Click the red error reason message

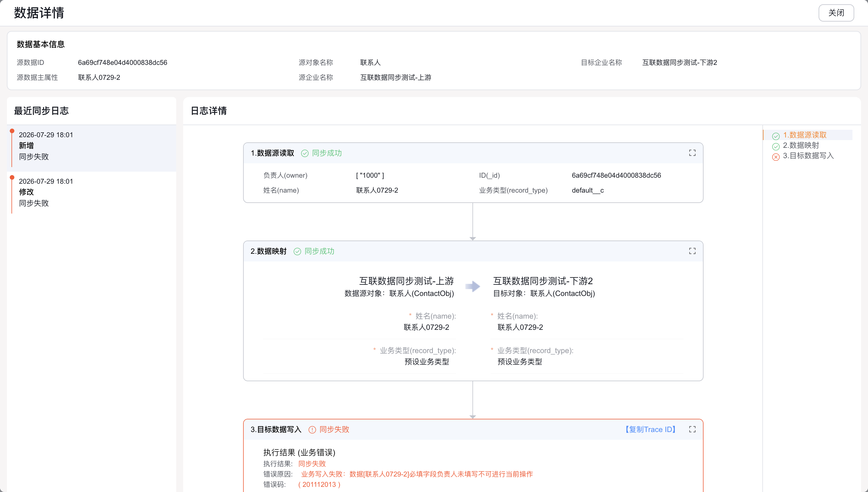(x=416, y=474)
